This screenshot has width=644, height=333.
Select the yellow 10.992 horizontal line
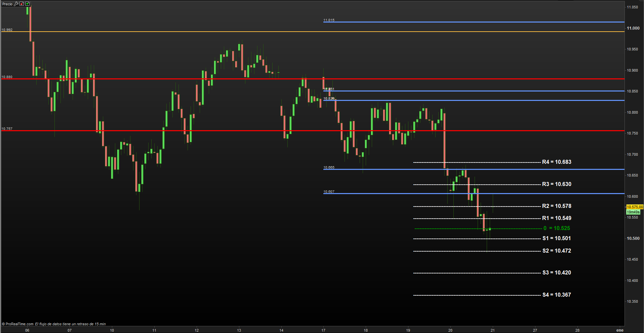(x=168, y=32)
